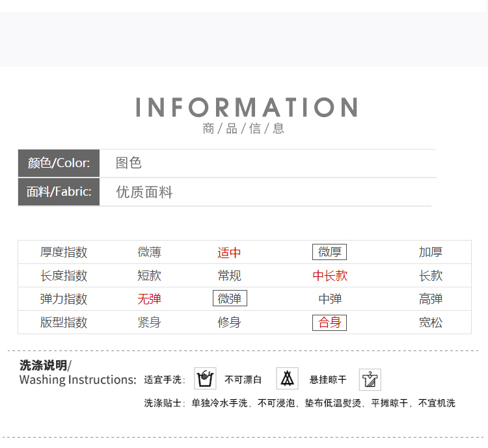Screen dimensions: 488x448
Task: Select 短款 in the length row
Action: [x=149, y=276]
